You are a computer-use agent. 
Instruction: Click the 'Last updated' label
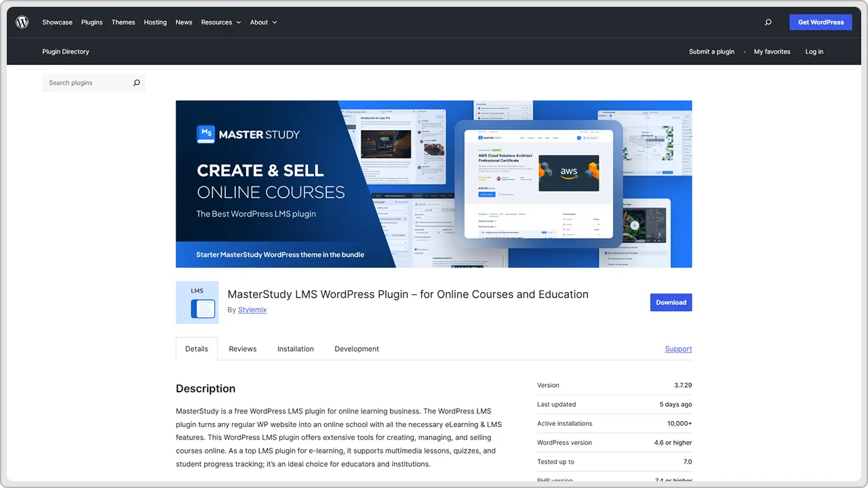tap(556, 405)
